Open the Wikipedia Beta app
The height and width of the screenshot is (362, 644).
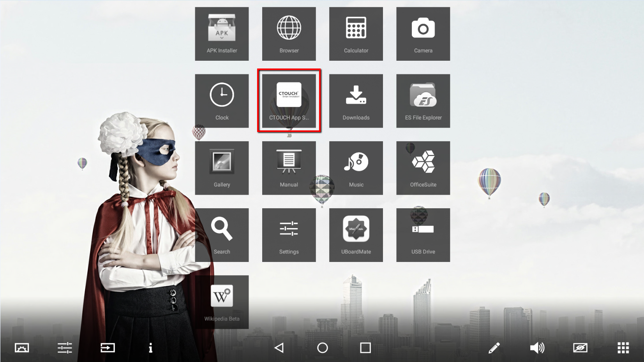point(222,302)
